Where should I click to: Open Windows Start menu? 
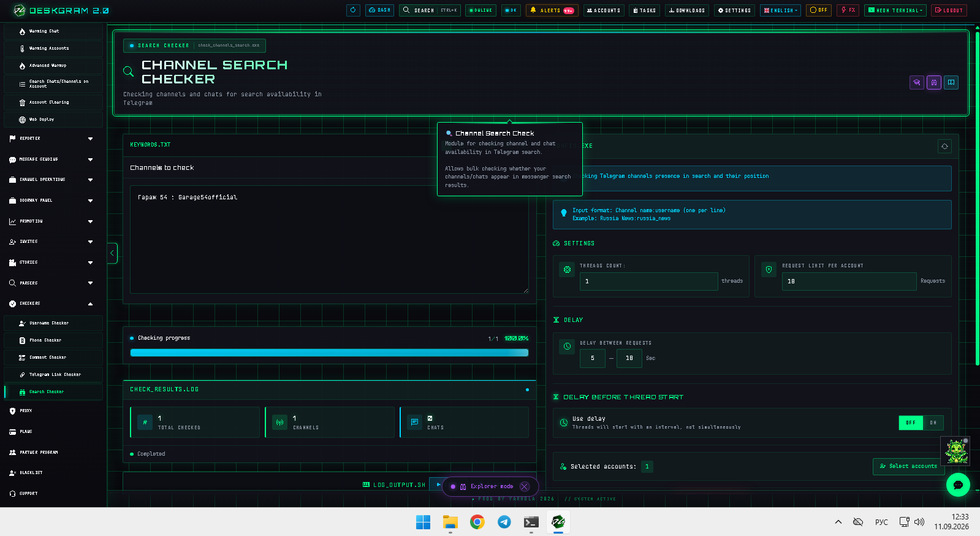(x=423, y=522)
